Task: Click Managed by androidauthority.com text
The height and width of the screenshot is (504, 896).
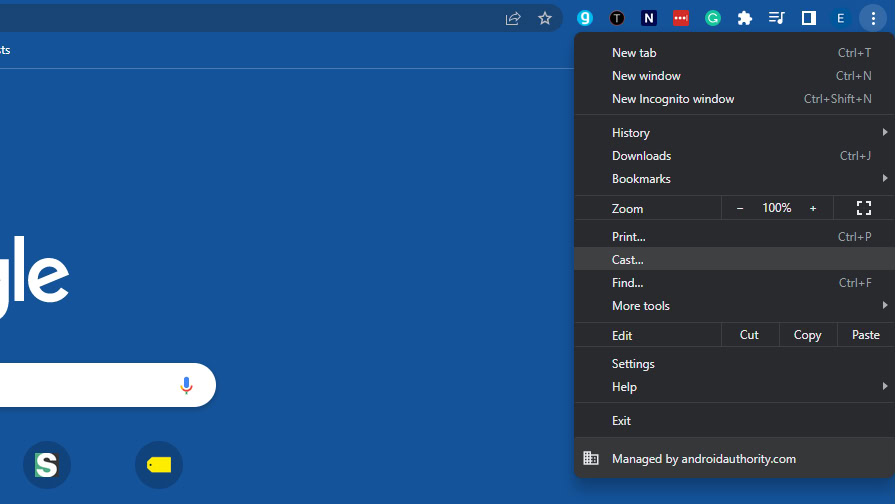Action: pos(703,459)
